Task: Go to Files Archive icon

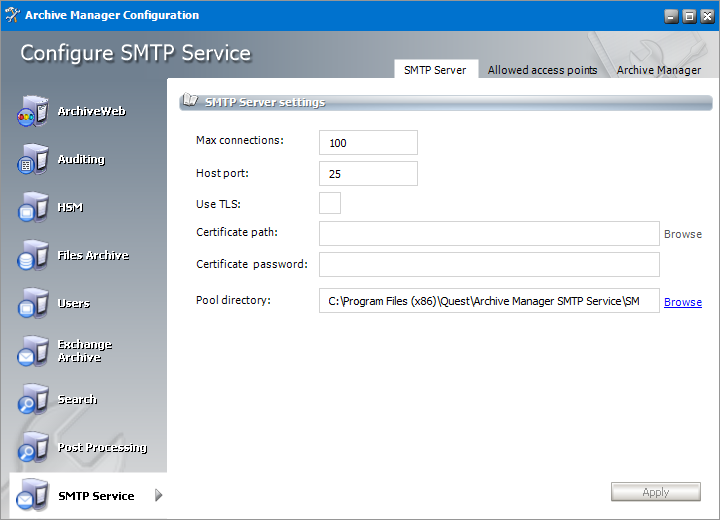Action: point(32,256)
